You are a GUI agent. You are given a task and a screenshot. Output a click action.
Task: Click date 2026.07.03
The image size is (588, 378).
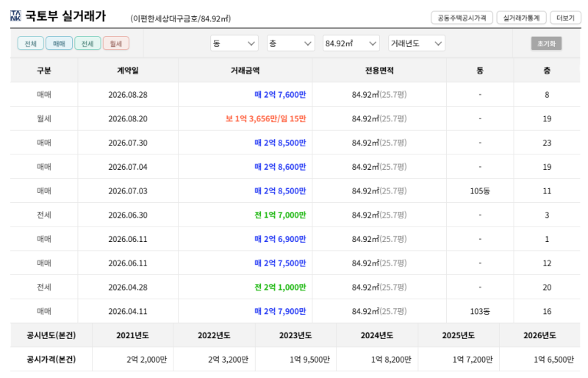pyautogui.click(x=128, y=190)
